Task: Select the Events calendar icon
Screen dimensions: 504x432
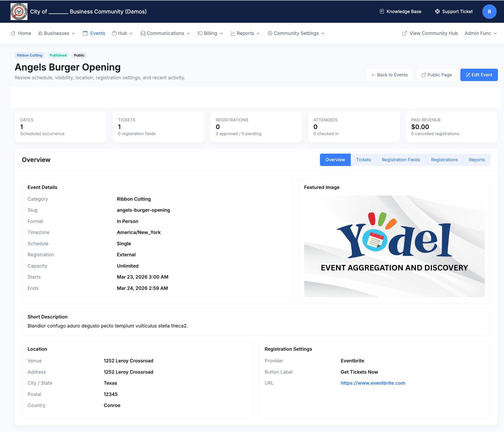Action: coord(85,33)
